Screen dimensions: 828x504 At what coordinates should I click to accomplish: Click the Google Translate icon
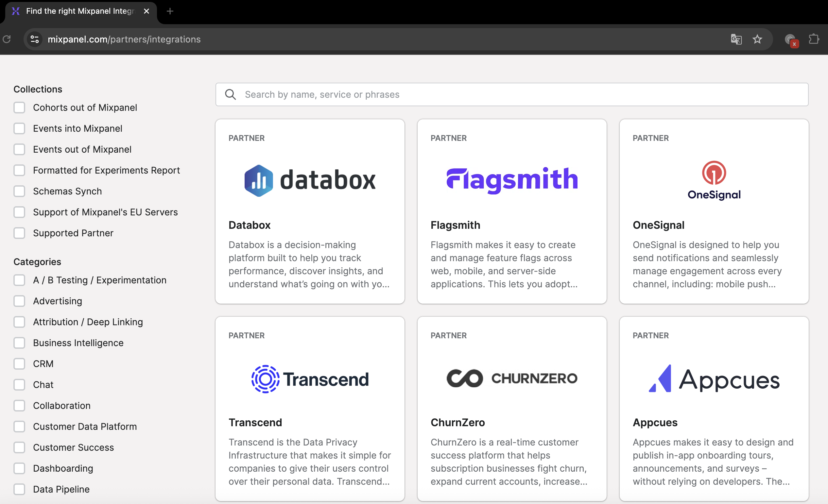[x=736, y=39]
